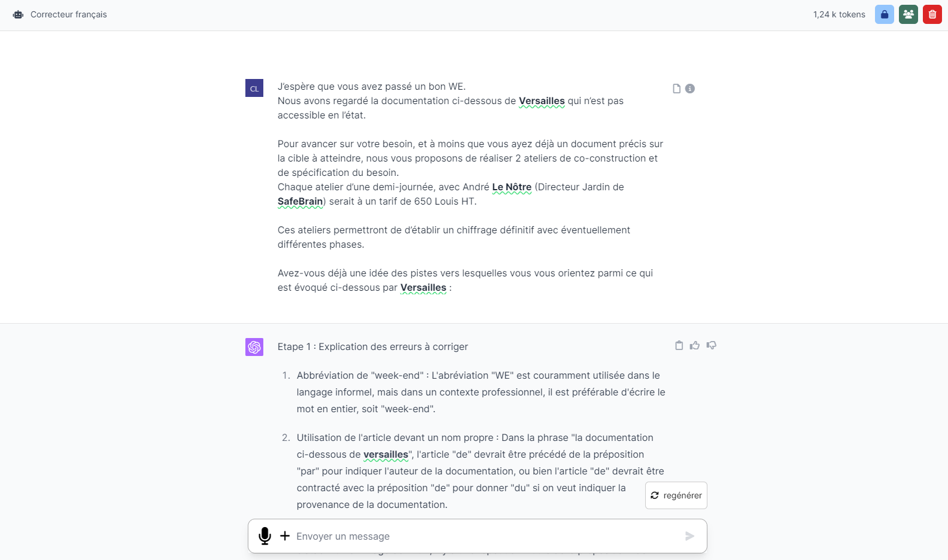Give thumbs up to the response
The width and height of the screenshot is (948, 560).
(695, 345)
